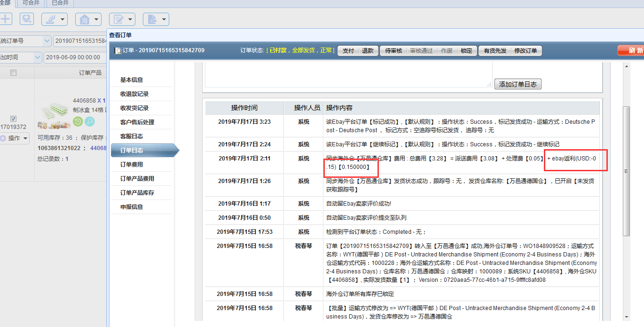
Task: Click the notepad edit toolbar icon
Action: pos(122,19)
